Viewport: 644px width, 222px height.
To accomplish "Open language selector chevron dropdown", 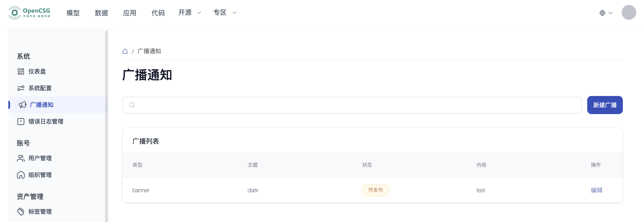I will coord(611,13).
